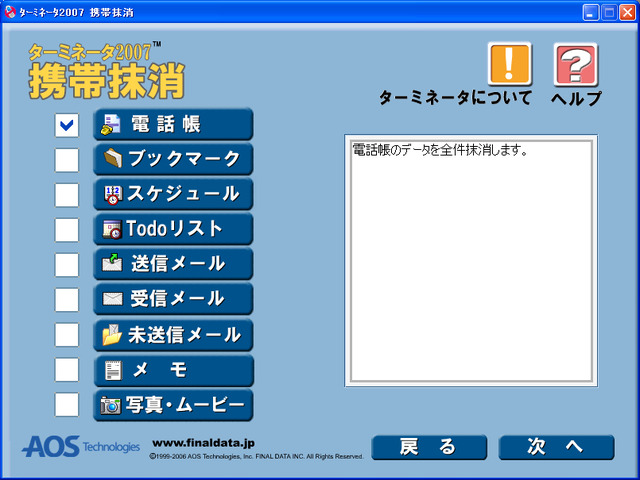Enable the ブックマーク checkbox
Image resolution: width=640 pixels, height=480 pixels.
(x=67, y=160)
